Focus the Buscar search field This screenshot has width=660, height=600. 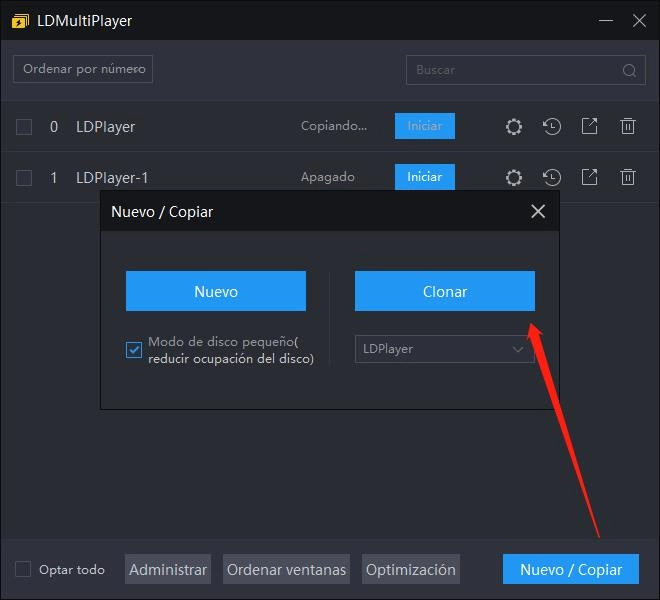point(526,70)
